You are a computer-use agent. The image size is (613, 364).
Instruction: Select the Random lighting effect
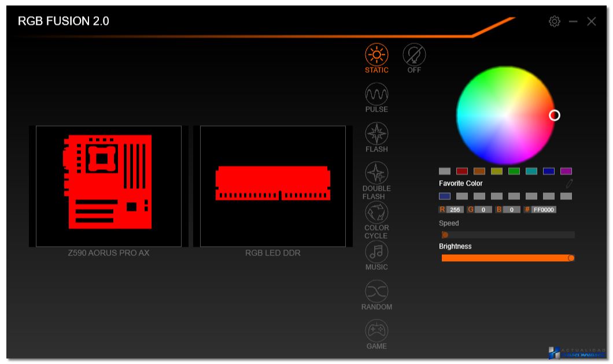pos(376,291)
